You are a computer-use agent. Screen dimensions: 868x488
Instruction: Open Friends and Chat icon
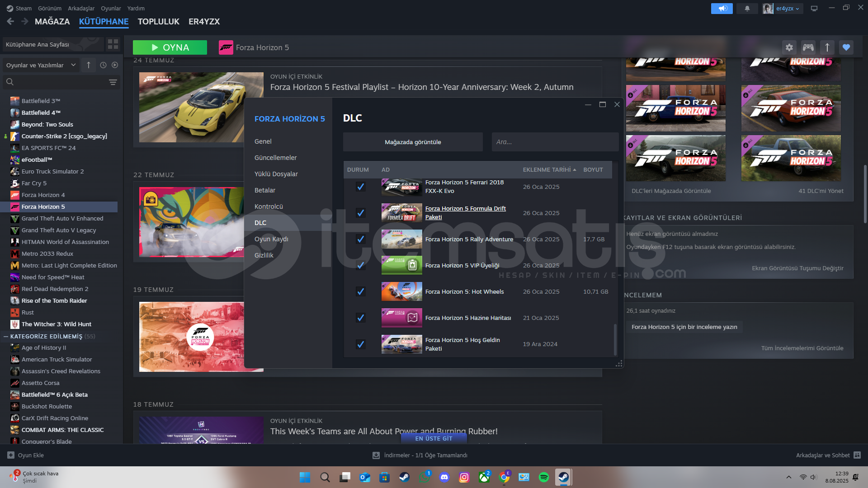(x=857, y=455)
